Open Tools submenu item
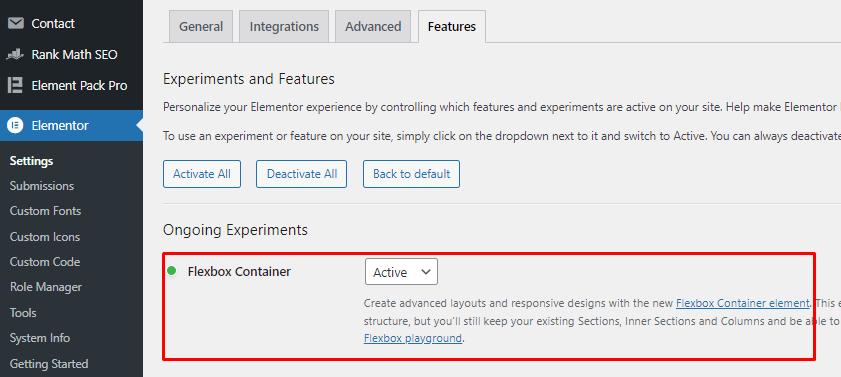This screenshot has width=841, height=377. click(x=23, y=313)
